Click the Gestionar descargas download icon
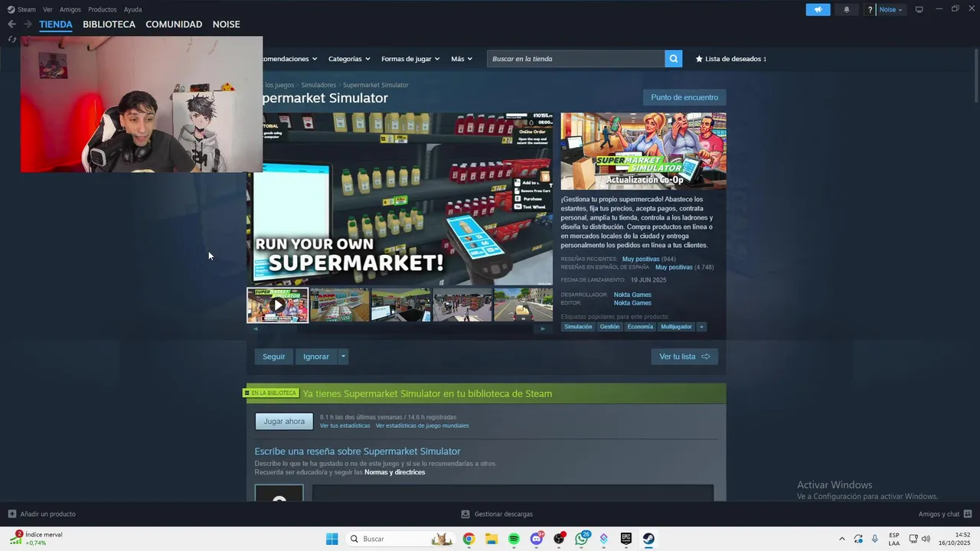This screenshot has height=551, width=980. point(465,514)
